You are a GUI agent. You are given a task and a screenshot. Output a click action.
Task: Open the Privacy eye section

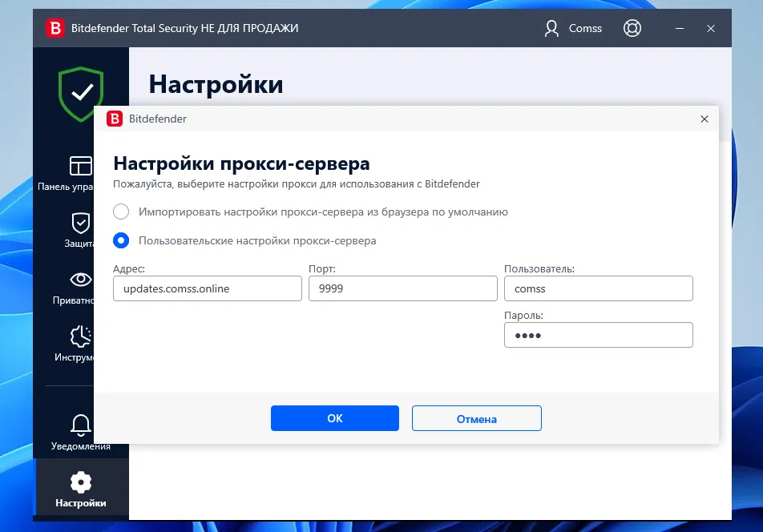tap(75, 288)
